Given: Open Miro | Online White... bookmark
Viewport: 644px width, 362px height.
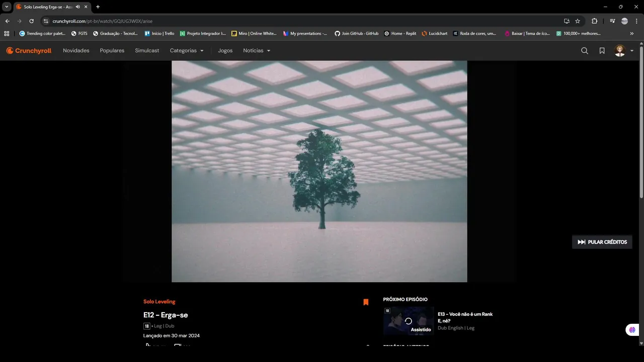Looking at the screenshot, I should tap(254, 33).
